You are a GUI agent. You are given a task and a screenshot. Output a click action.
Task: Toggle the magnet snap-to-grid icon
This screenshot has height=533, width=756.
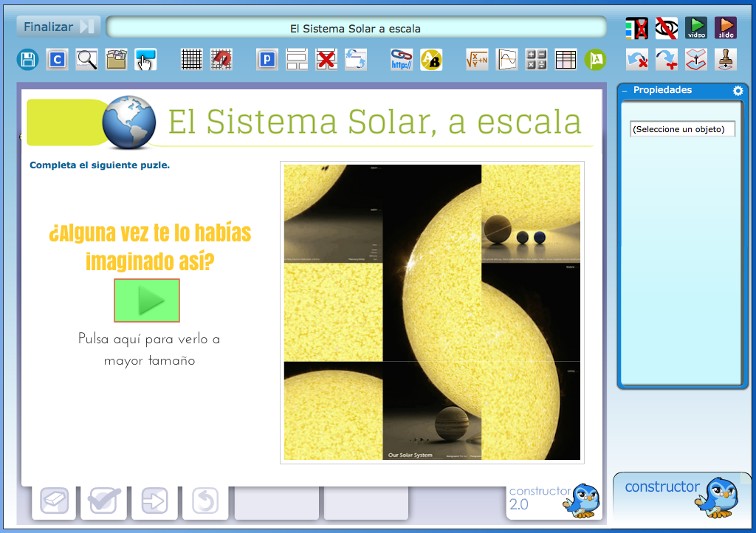tap(221, 60)
